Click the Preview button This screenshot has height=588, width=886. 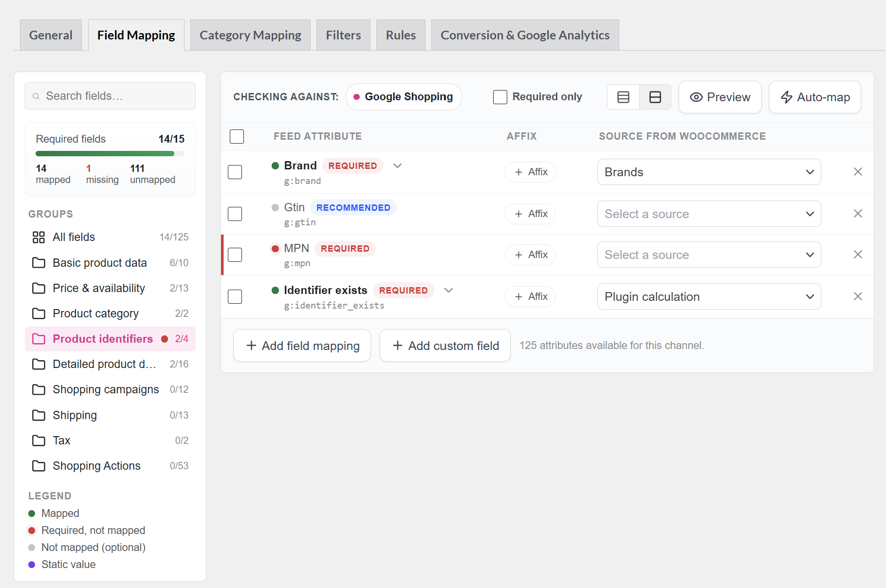pos(720,97)
